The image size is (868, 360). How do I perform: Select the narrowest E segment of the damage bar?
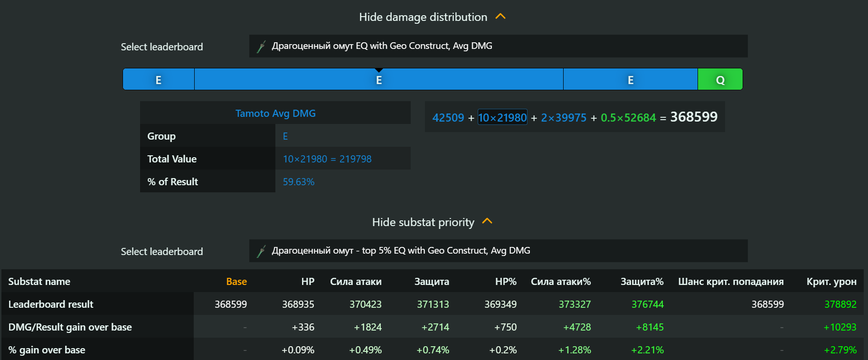click(x=159, y=79)
